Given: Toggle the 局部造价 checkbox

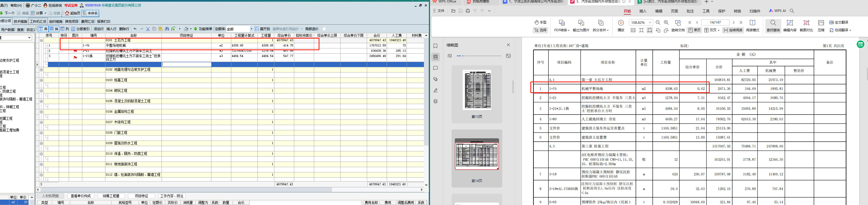Looking at the screenshot, I should click(x=324, y=29).
